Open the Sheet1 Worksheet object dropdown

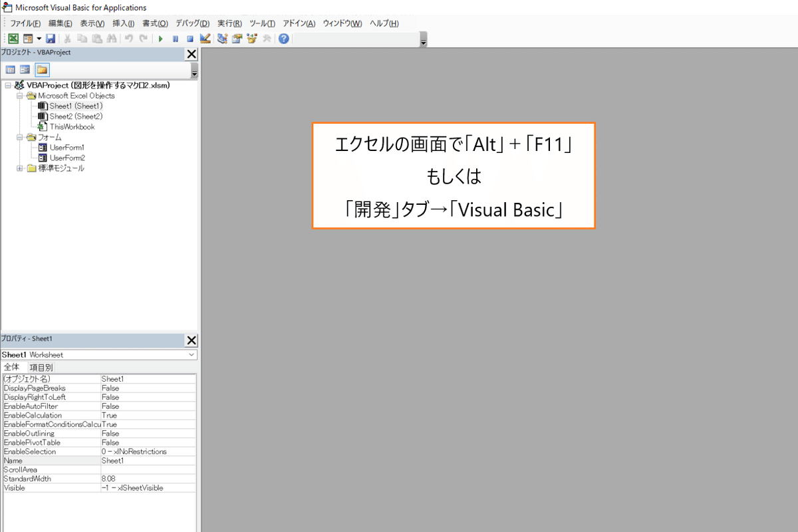pos(192,355)
